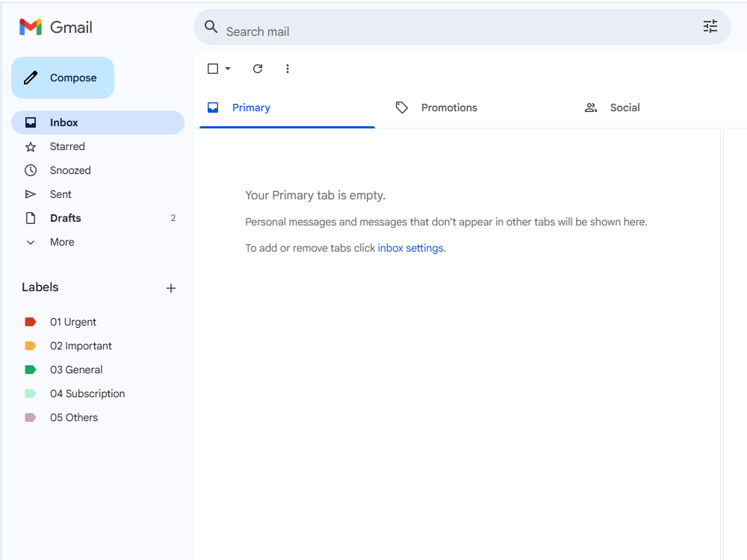Expand the More folders chevron
Viewport: 747px width, 560px height.
coord(31,243)
